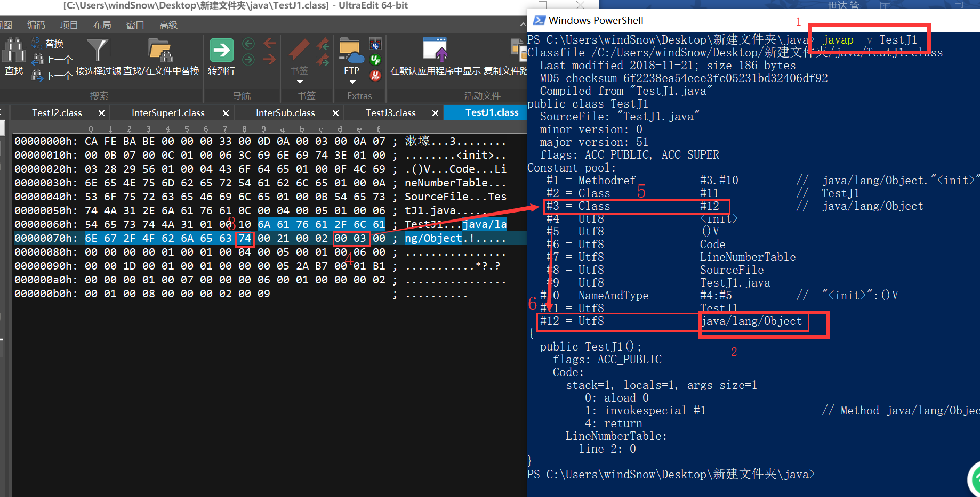This screenshot has width=980, height=497.
Task: Show file in default application (在默认应用程序中显示)
Action: pyautogui.click(x=436, y=56)
